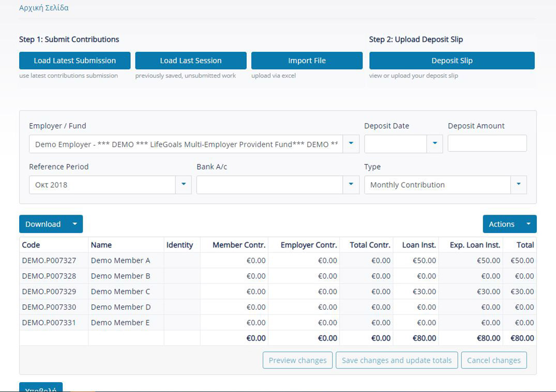Viewport: 556px width, 392px height.
Task: Click the Type field showing Monthly Contribution
Action: point(437,185)
